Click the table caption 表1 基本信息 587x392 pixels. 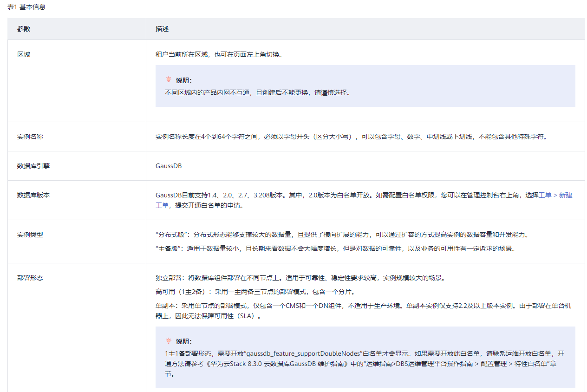click(26, 7)
